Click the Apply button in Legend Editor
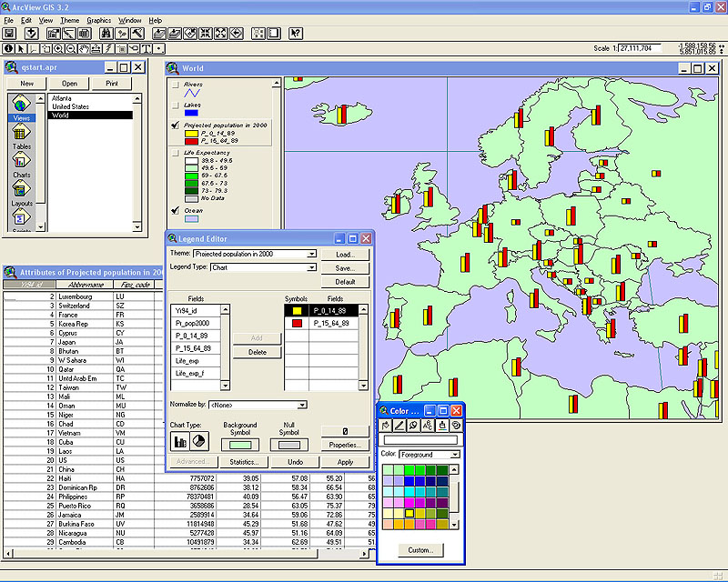The image size is (728, 582). point(346,462)
